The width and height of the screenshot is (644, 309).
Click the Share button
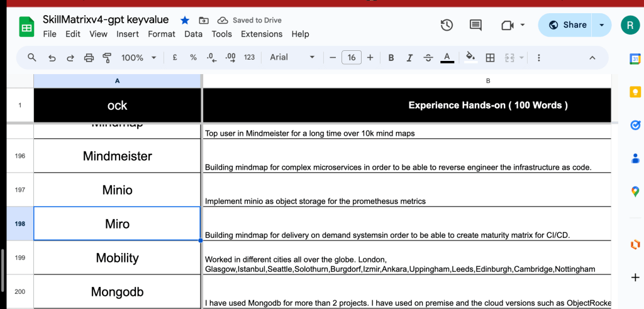click(x=565, y=25)
